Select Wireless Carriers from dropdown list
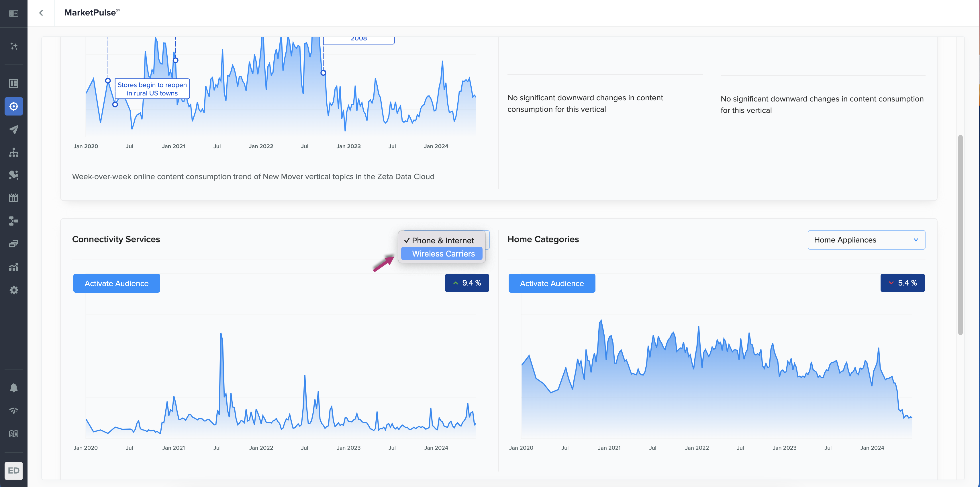Screen dimensions: 980x487 coord(443,254)
